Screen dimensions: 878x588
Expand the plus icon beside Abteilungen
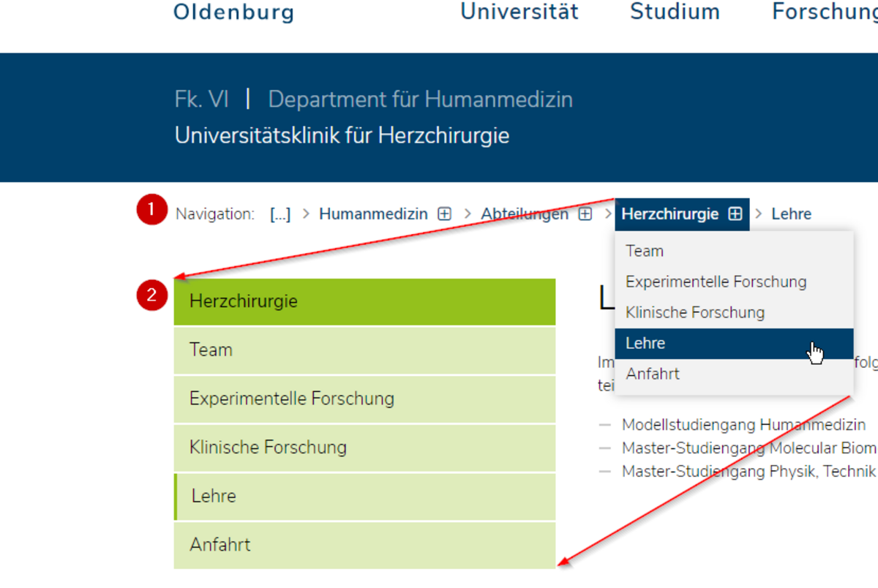[585, 214]
